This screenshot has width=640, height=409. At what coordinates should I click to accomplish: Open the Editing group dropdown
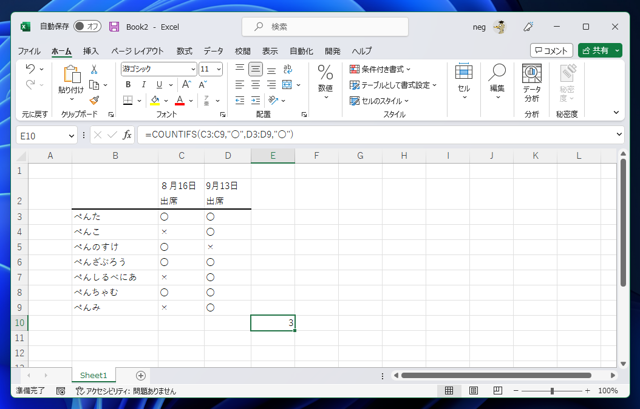point(497,82)
